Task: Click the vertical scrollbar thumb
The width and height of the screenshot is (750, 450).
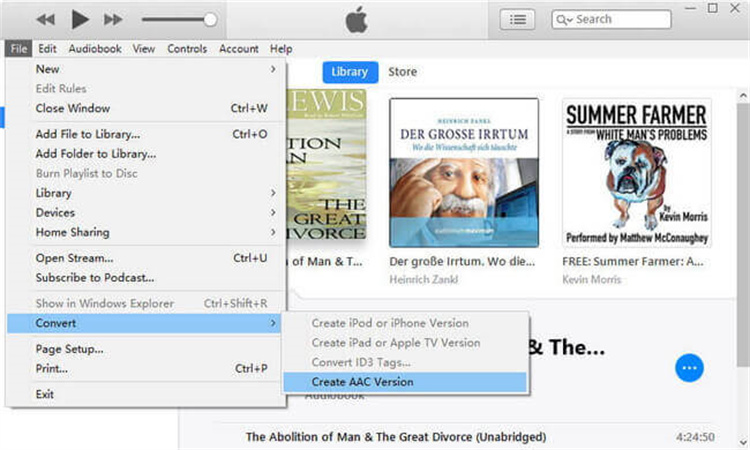Action: [743, 234]
